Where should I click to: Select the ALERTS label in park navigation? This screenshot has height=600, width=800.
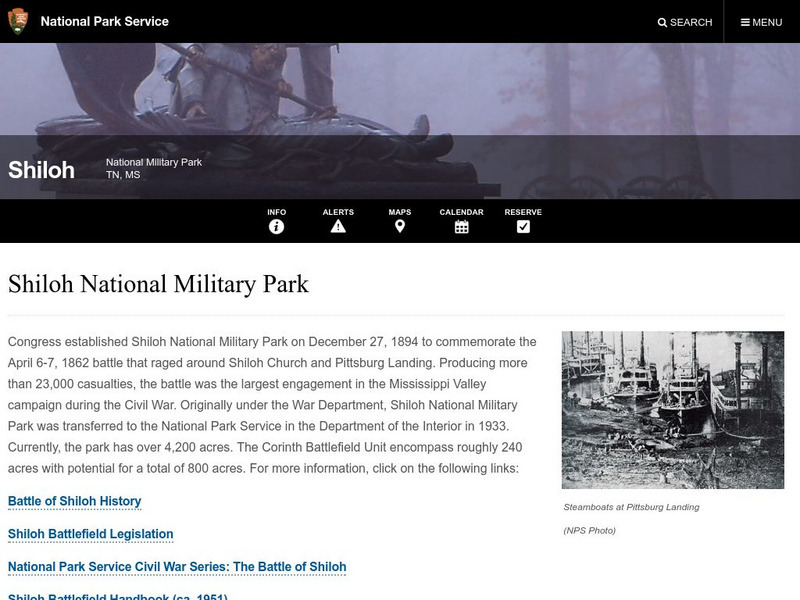point(338,212)
